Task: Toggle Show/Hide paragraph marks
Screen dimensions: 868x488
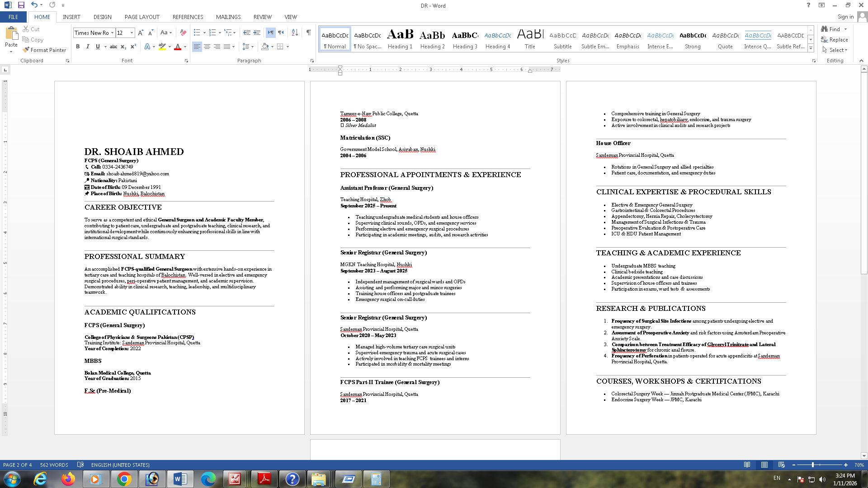Action: tap(308, 33)
